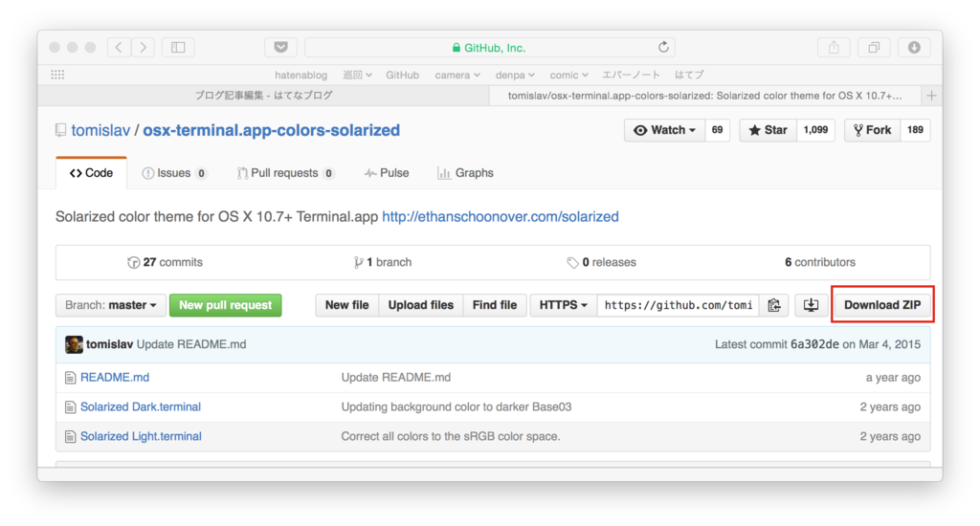This screenshot has width=980, height=526.
Task: Open the Solarized Light.terminal file
Action: tap(141, 436)
